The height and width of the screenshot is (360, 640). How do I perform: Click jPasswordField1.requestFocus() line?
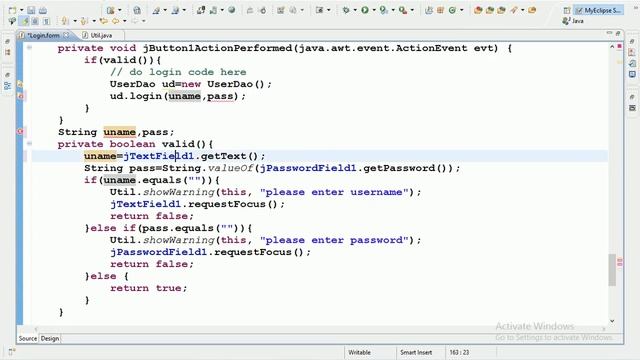(210, 252)
